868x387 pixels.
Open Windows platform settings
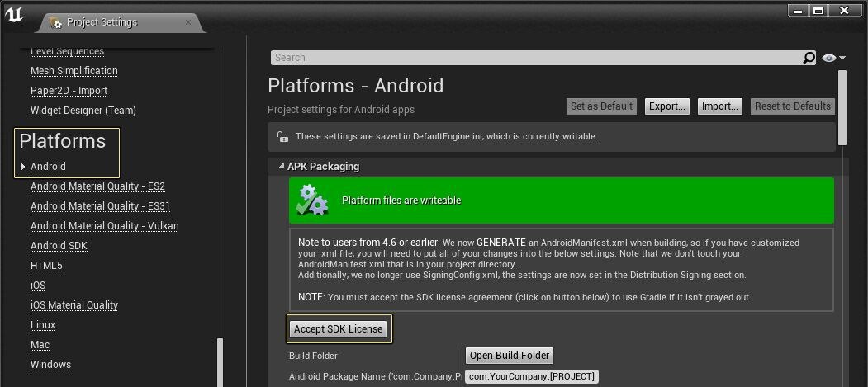click(x=50, y=365)
